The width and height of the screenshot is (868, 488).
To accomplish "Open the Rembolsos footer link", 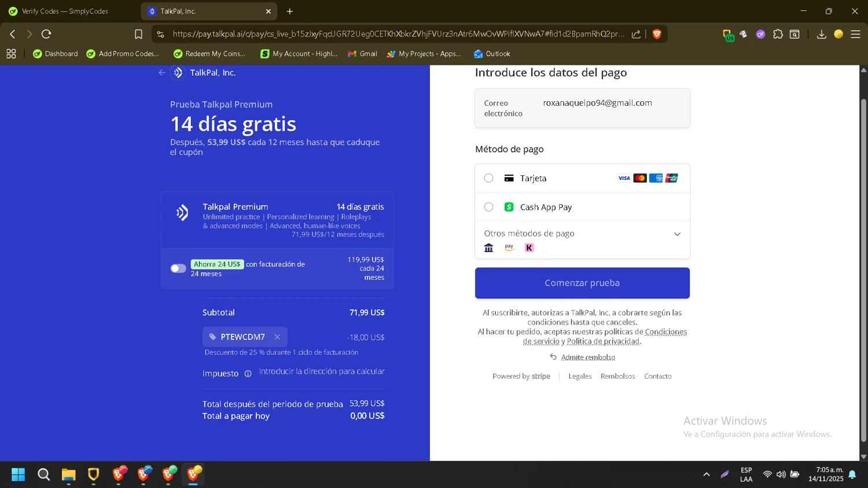I will pyautogui.click(x=617, y=376).
